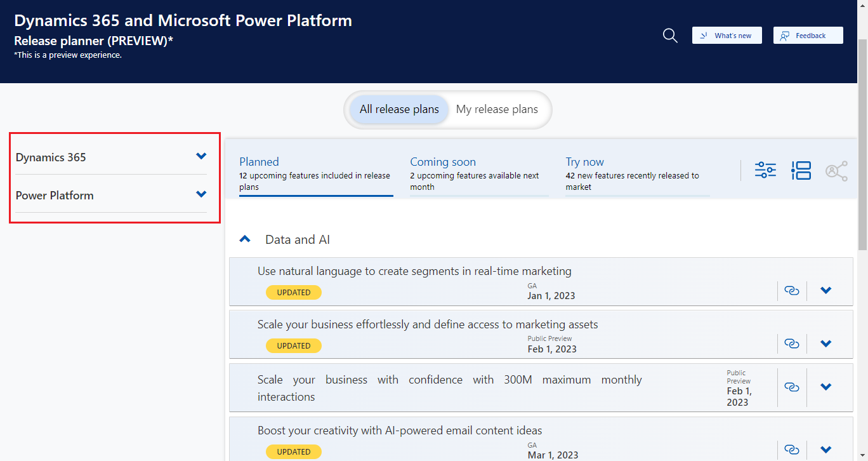Switch to the timeline view icon
Image resolution: width=868 pixels, height=461 pixels.
coord(801,170)
